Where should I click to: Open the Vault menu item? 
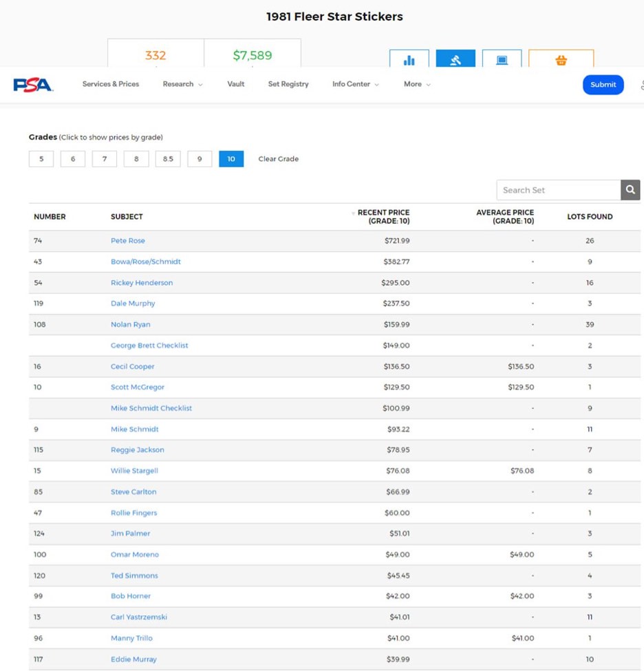pos(236,84)
